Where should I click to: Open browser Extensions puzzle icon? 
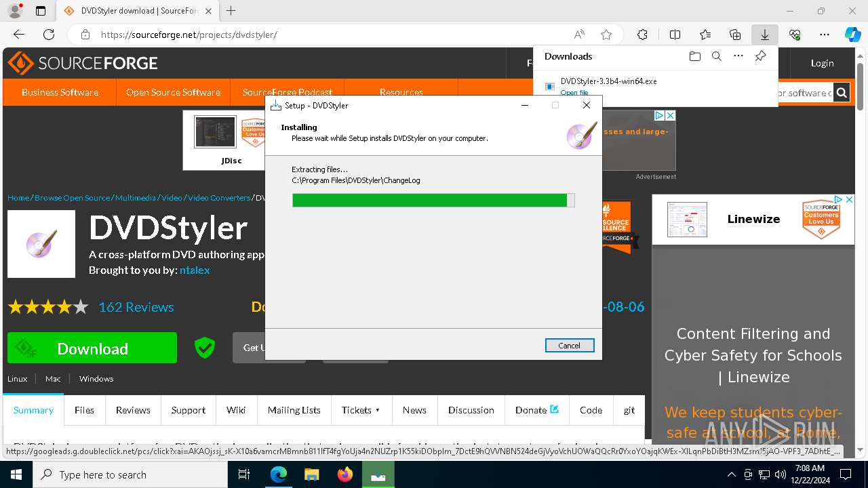[642, 35]
